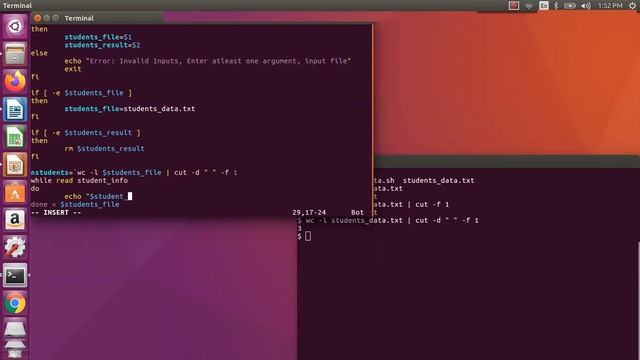This screenshot has width=640, height=360.
Task: Open Ubuntu Software from the dock
Action: click(x=15, y=192)
